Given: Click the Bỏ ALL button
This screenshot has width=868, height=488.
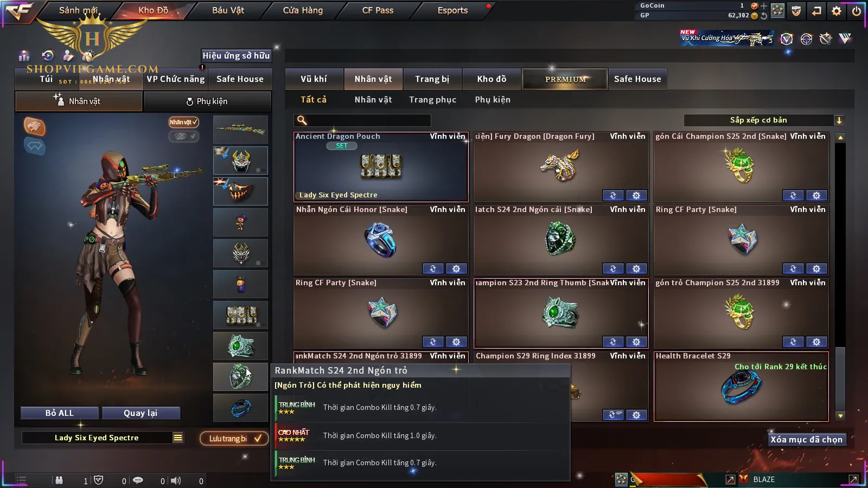Looking at the screenshot, I should [60, 413].
